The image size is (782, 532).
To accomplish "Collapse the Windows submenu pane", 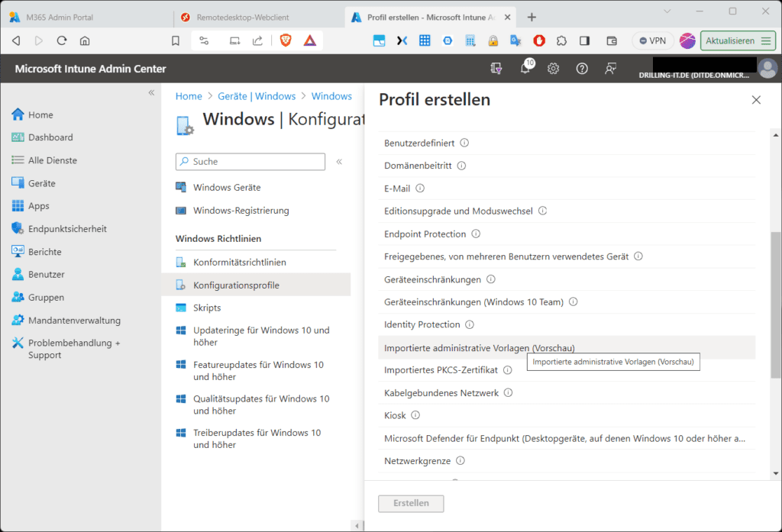I will 339,162.
